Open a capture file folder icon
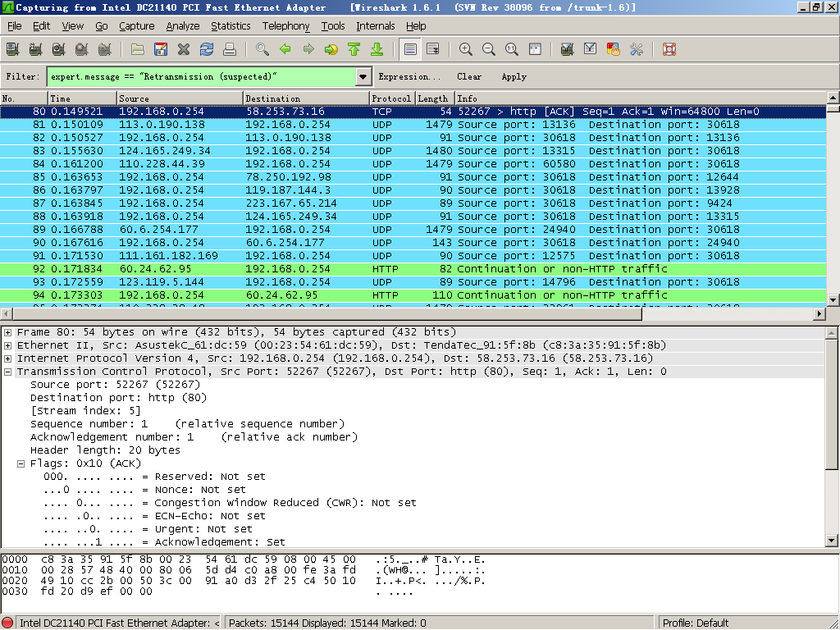840x630 pixels. click(138, 49)
